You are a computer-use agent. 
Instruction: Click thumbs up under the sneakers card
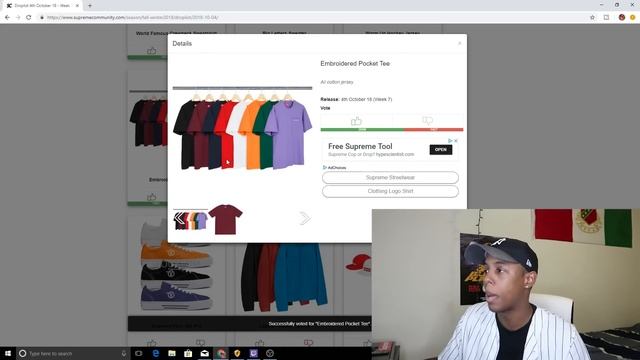(x=152, y=343)
